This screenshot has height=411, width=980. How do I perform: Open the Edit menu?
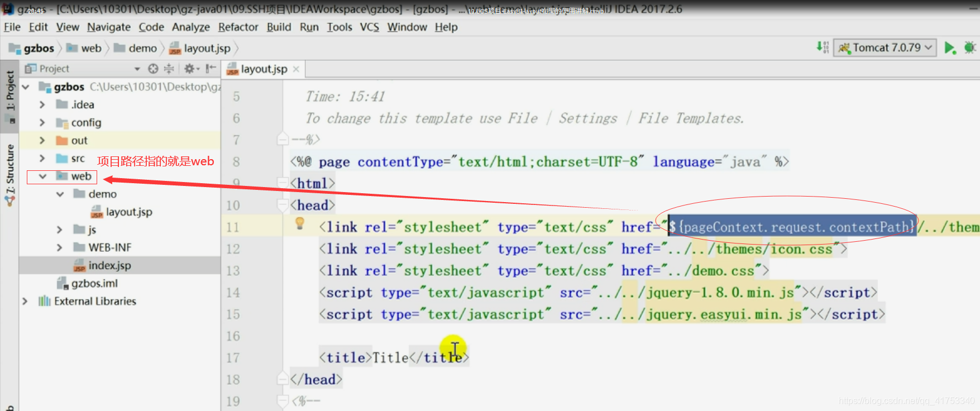[38, 27]
